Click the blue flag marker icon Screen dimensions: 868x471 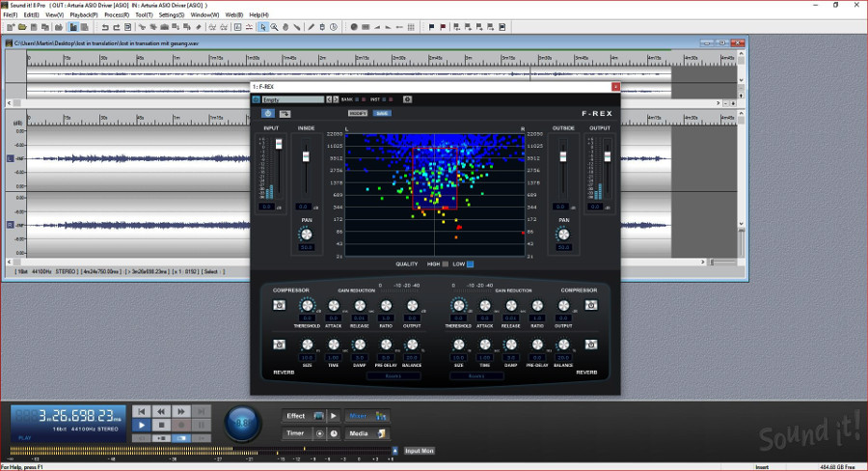431,27
